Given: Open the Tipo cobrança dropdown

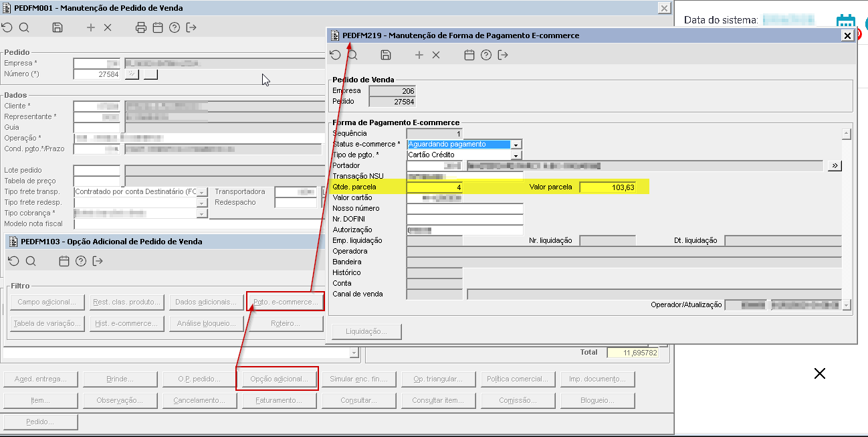Looking at the screenshot, I should point(203,213).
